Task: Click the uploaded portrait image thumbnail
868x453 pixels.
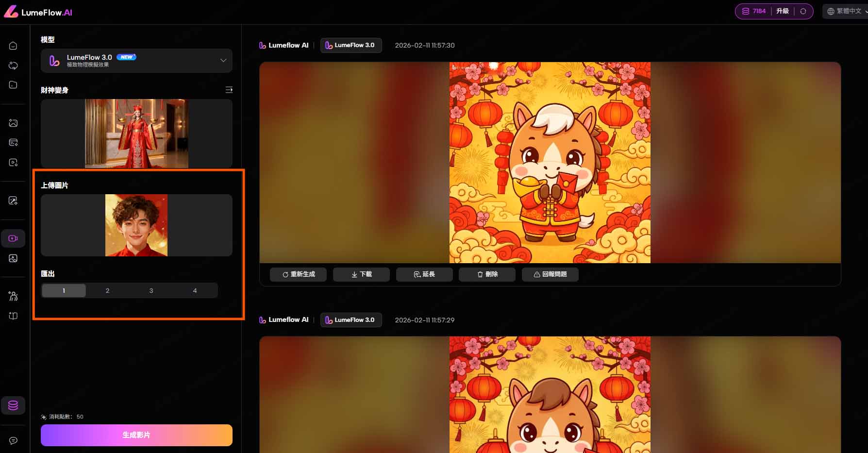Action: point(136,225)
